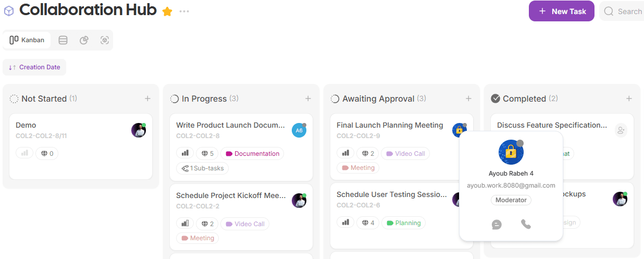Toggle the Creation Date sort order
644x259 pixels.
click(34, 67)
